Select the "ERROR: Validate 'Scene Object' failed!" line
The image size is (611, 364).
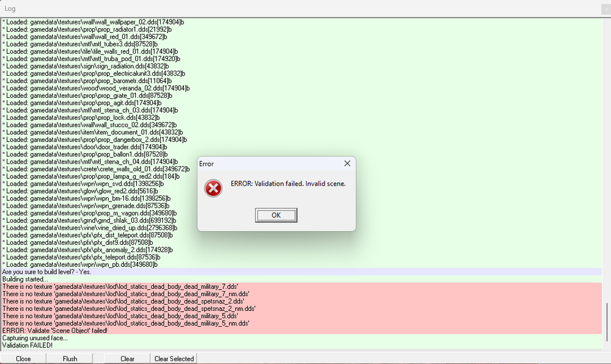301,330
